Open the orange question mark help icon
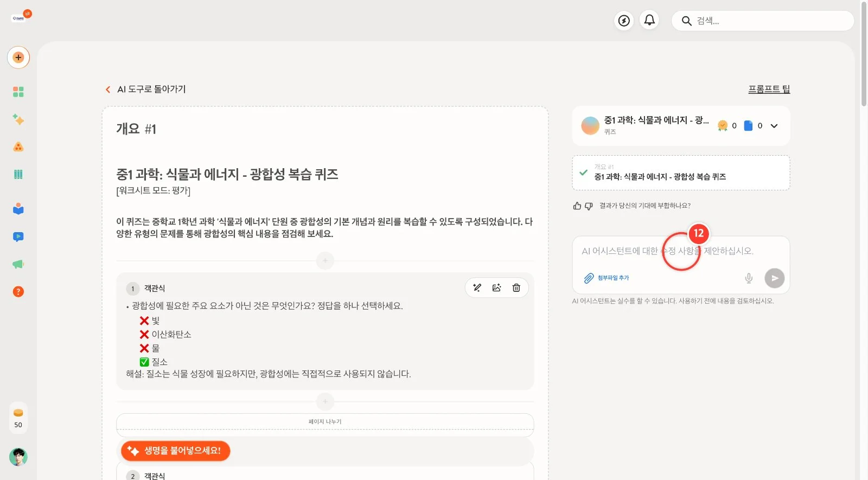The image size is (868, 480). [x=18, y=292]
